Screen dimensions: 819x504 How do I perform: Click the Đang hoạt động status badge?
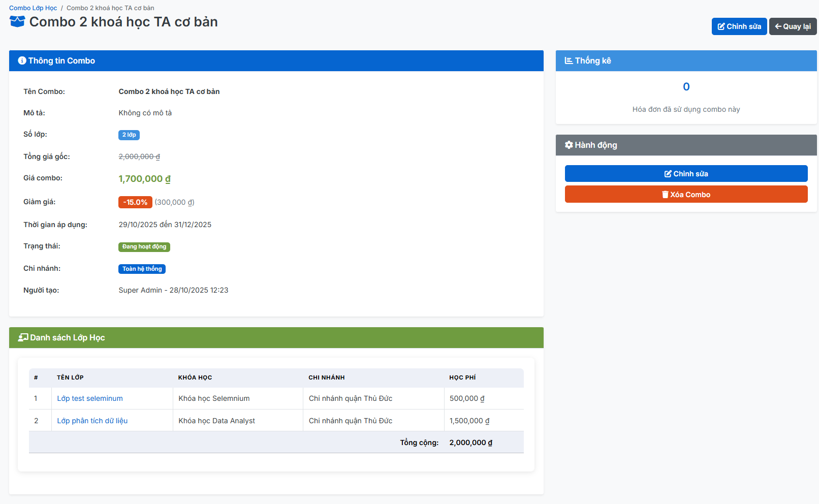click(144, 246)
